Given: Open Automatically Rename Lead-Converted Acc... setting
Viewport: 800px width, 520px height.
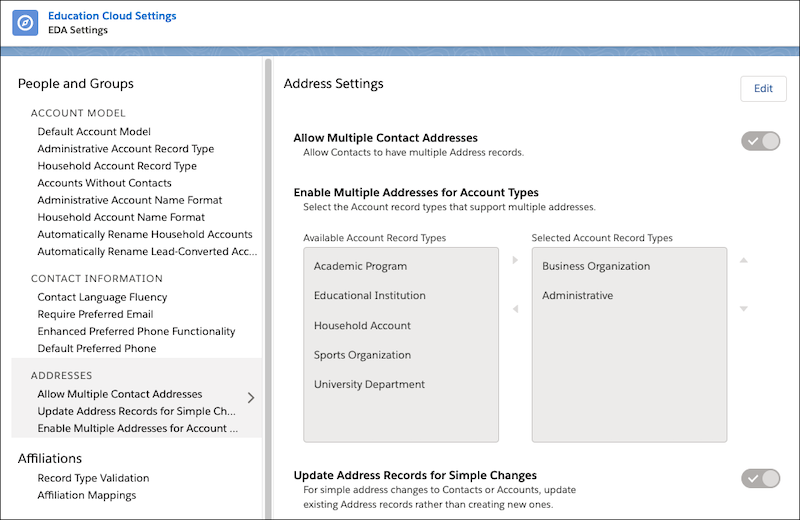Looking at the screenshot, I should tap(147, 252).
